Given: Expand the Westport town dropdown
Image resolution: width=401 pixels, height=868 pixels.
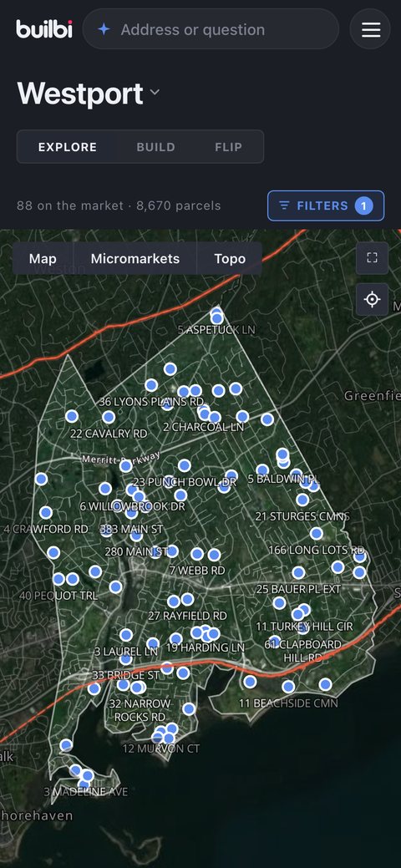Looking at the screenshot, I should pos(155,92).
